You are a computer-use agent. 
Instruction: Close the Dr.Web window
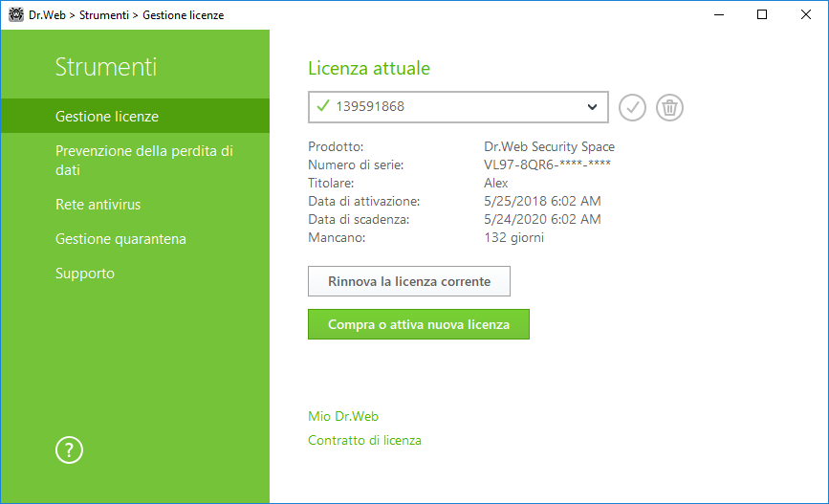click(x=806, y=14)
